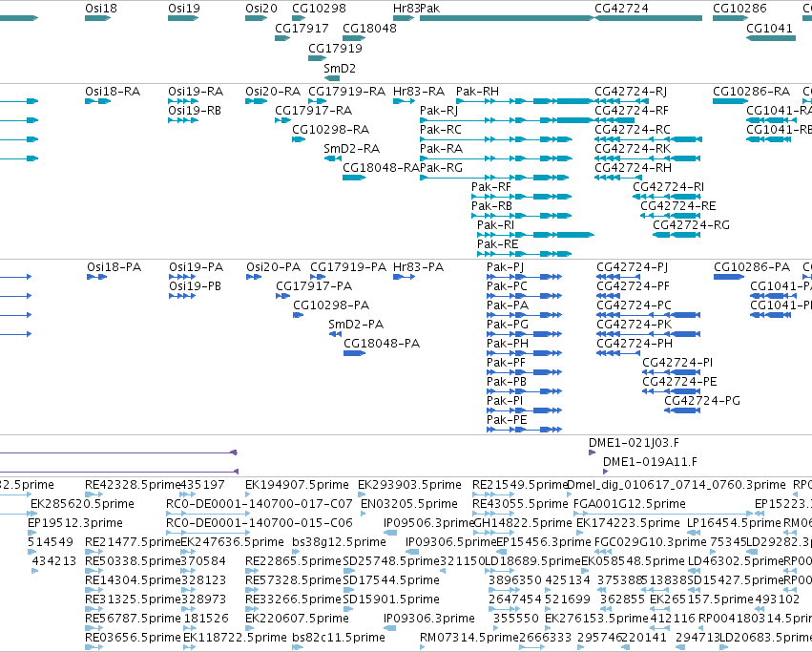
Task: Click the DME1-021J03.F feature label
Action: coord(634,443)
